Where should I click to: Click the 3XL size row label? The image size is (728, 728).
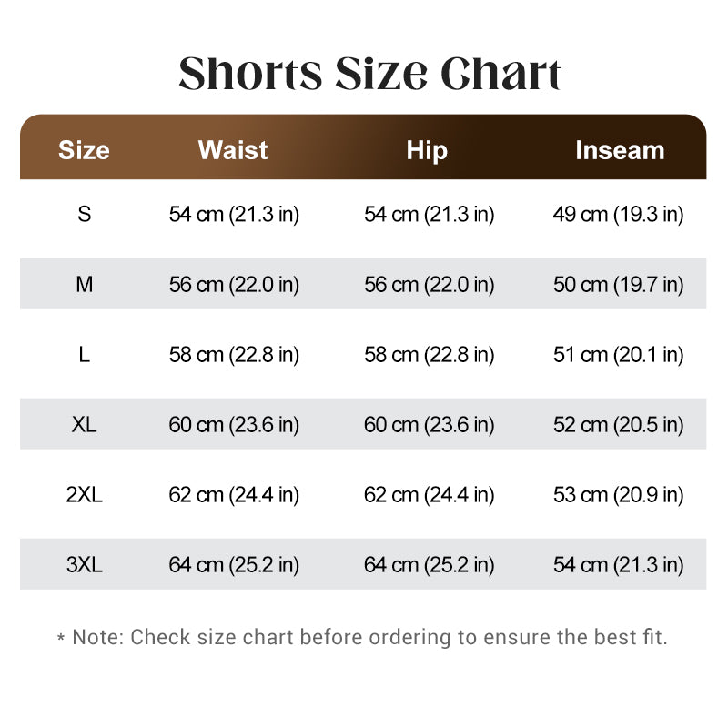(84, 564)
